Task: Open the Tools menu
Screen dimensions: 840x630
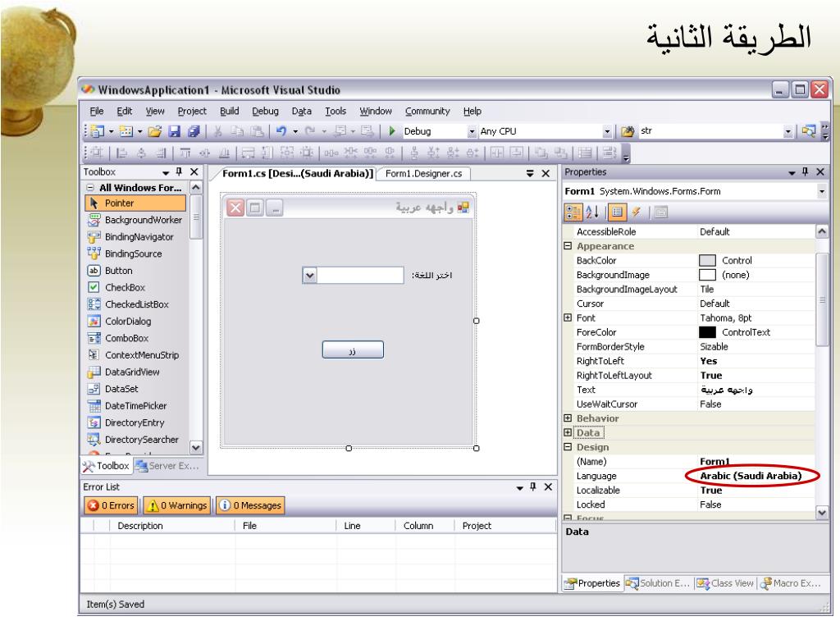Action: [x=336, y=111]
